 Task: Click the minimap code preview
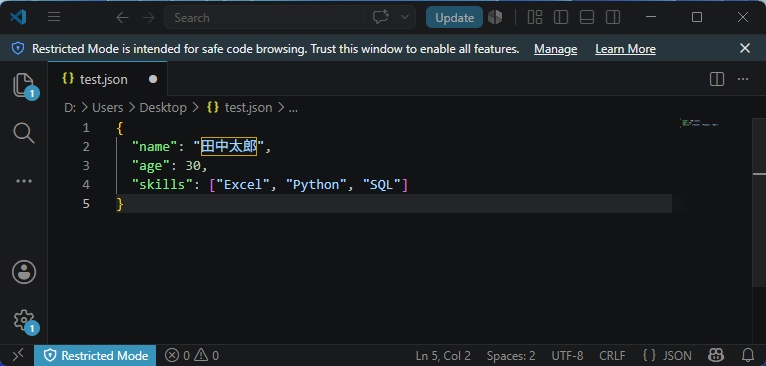(x=699, y=123)
